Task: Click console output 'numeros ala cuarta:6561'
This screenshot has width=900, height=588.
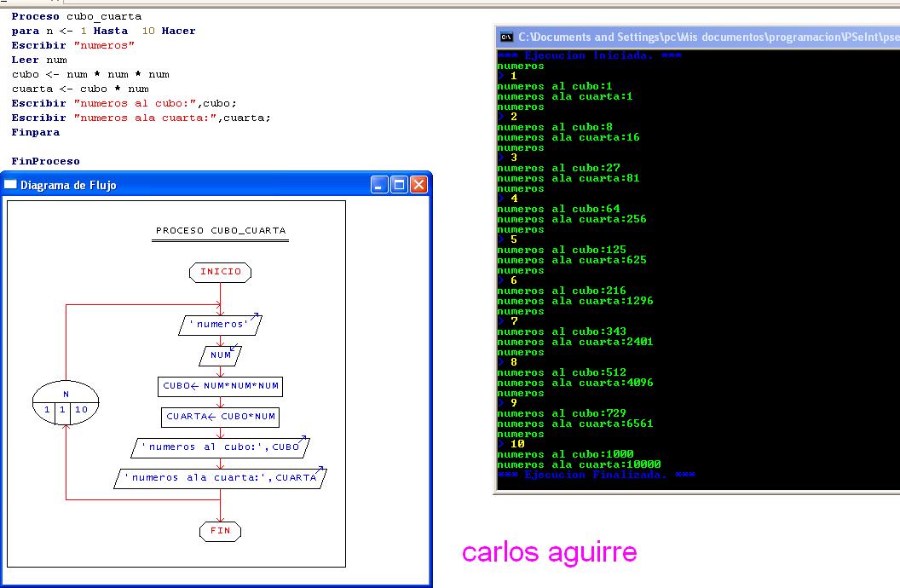Action: (x=575, y=424)
